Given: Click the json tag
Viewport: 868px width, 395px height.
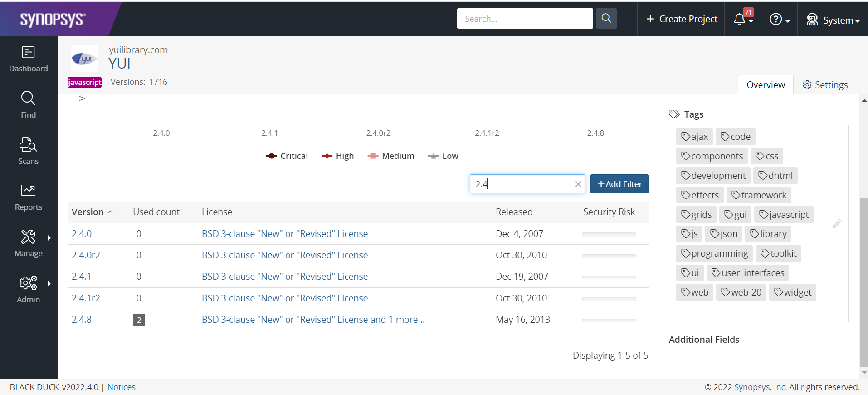Looking at the screenshot, I should click(x=724, y=234).
